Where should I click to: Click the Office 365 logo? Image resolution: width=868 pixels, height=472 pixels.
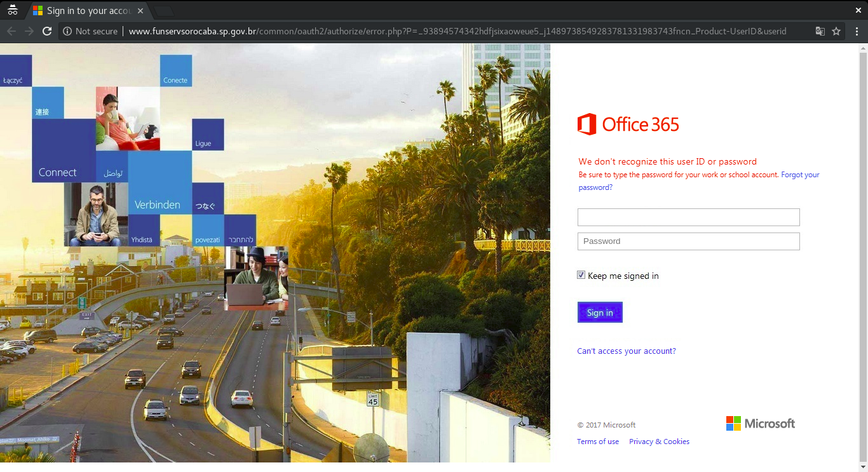pyautogui.click(x=628, y=125)
